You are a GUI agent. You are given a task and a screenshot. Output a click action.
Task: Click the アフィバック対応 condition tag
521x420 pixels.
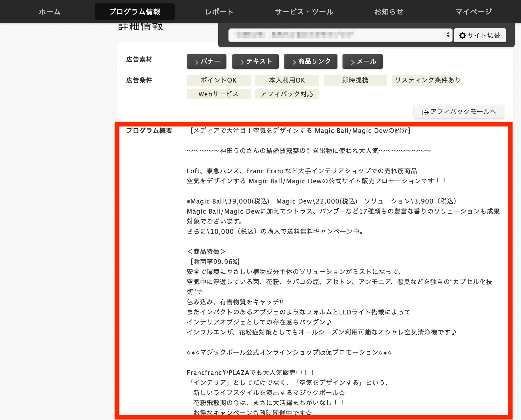click(x=287, y=94)
